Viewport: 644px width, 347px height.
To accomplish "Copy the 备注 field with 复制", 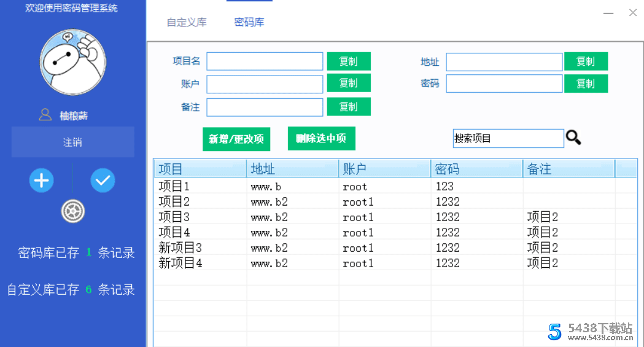I will point(349,107).
